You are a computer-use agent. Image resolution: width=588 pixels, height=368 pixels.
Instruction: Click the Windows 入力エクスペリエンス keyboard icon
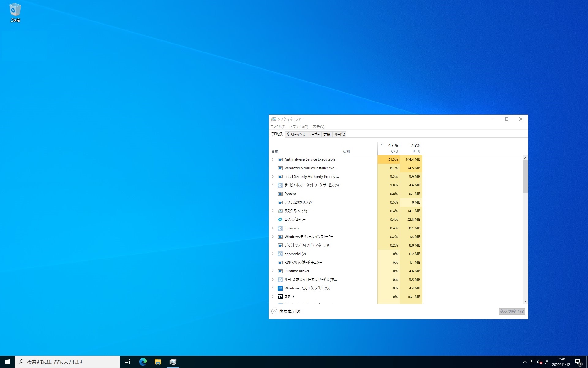click(x=280, y=288)
